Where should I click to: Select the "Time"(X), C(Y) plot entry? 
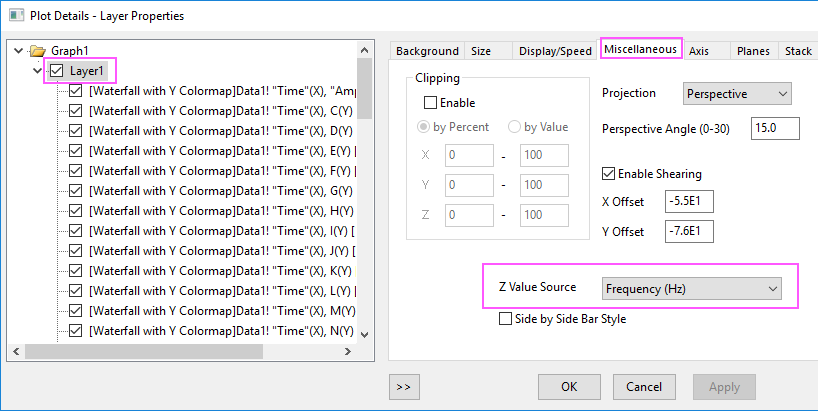point(219,111)
